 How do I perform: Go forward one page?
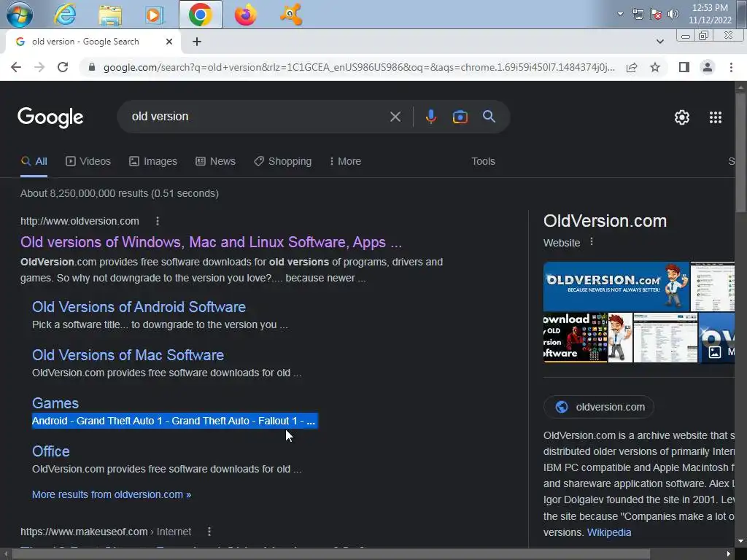(x=39, y=67)
